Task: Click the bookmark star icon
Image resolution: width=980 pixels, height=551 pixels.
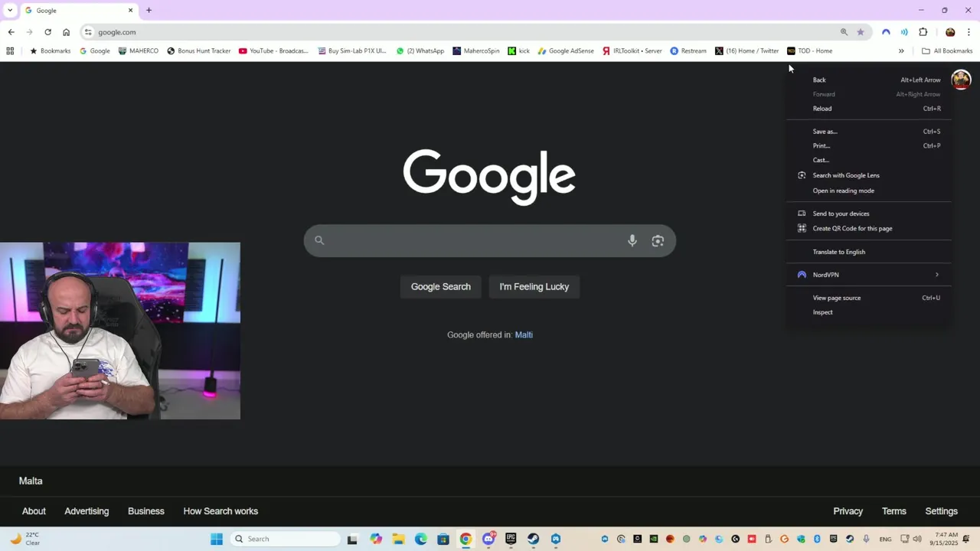Action: pos(861,32)
